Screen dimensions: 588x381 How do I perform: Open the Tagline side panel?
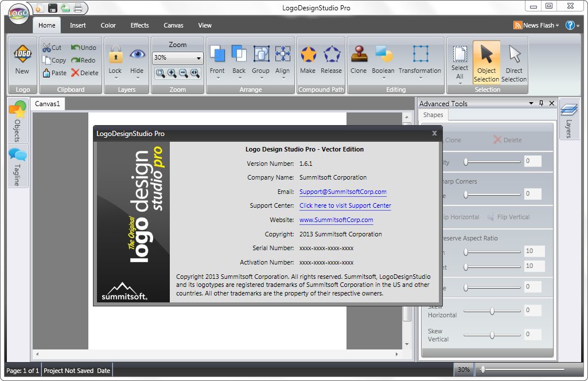click(18, 166)
